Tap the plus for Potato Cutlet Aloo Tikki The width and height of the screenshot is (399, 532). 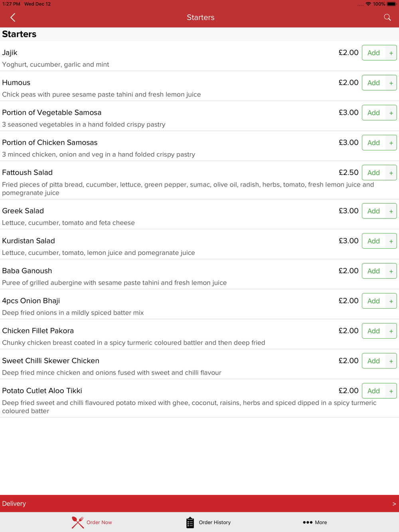391,391
